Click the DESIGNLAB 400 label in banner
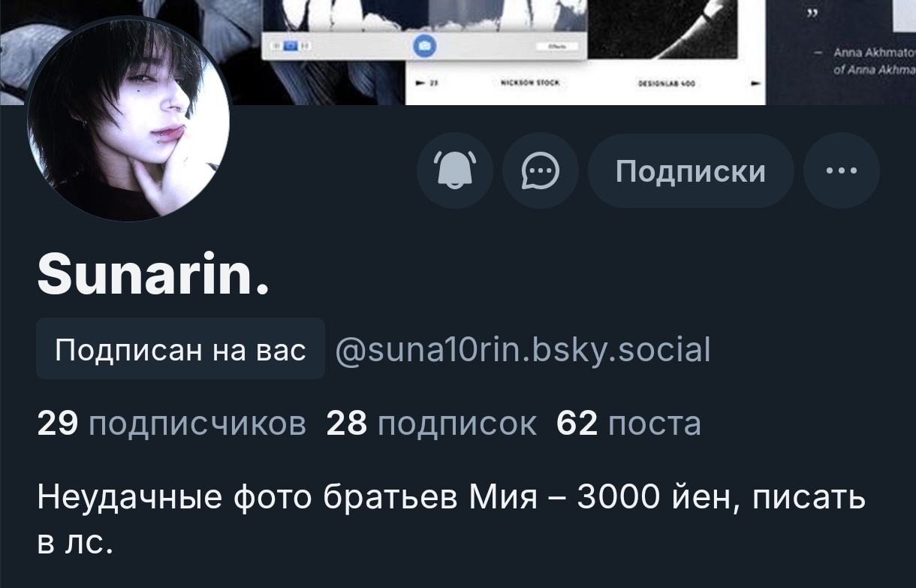 (x=666, y=84)
